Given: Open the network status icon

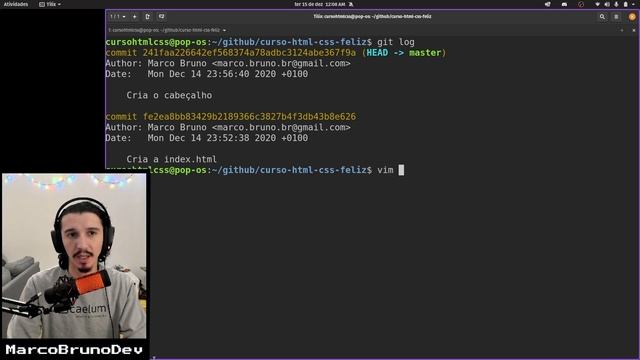Looking at the screenshot, I should 598,4.
